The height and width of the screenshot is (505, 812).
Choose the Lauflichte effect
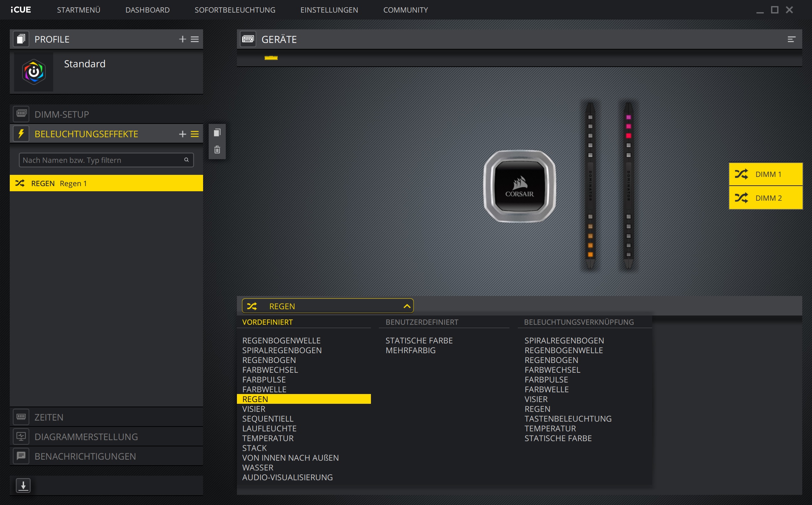tap(269, 428)
